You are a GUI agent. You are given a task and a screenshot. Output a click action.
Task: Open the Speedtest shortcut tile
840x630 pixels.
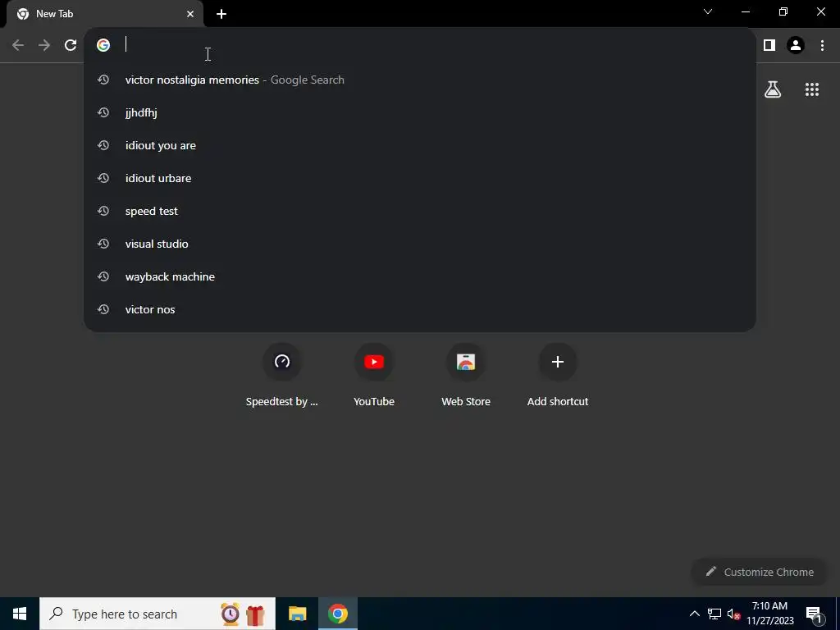[282, 375]
